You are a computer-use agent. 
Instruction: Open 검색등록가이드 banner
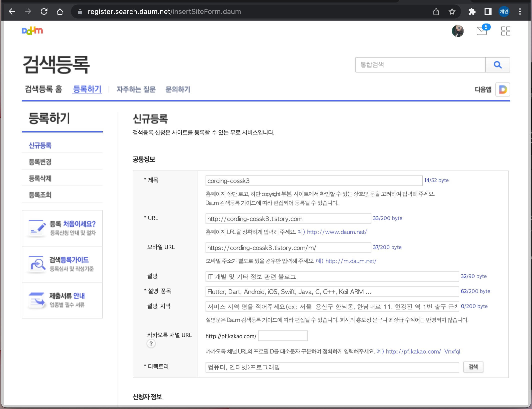pyautogui.click(x=62, y=264)
